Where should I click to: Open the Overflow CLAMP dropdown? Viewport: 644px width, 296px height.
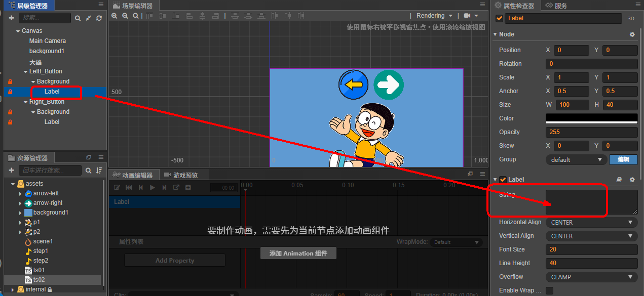pos(591,277)
